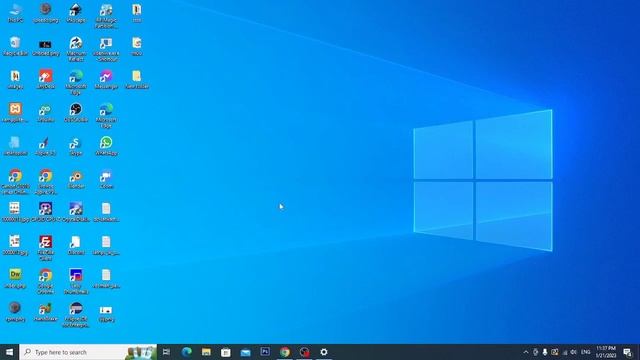The width and height of the screenshot is (640, 360).
Task: Select the Microsoft Edge shortcut beside Messenger
Action: (76, 82)
